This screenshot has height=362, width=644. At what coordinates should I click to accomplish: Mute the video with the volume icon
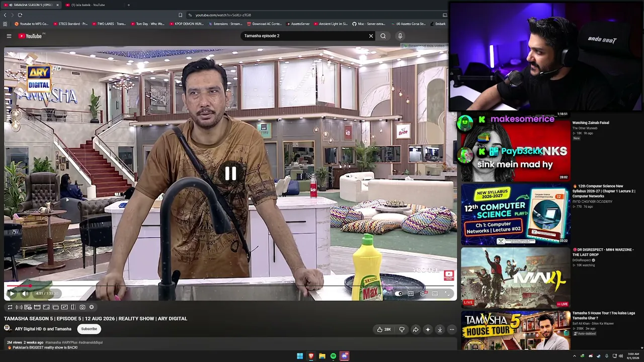(25, 294)
